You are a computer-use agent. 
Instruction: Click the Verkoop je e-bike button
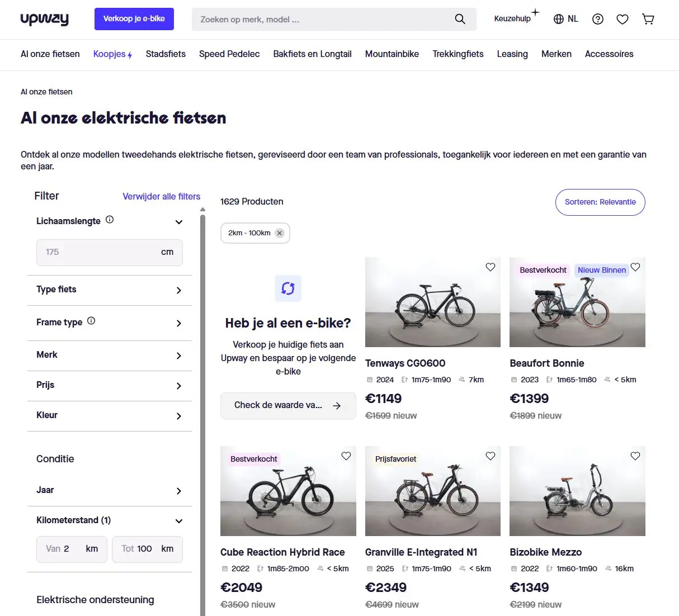pos(134,19)
